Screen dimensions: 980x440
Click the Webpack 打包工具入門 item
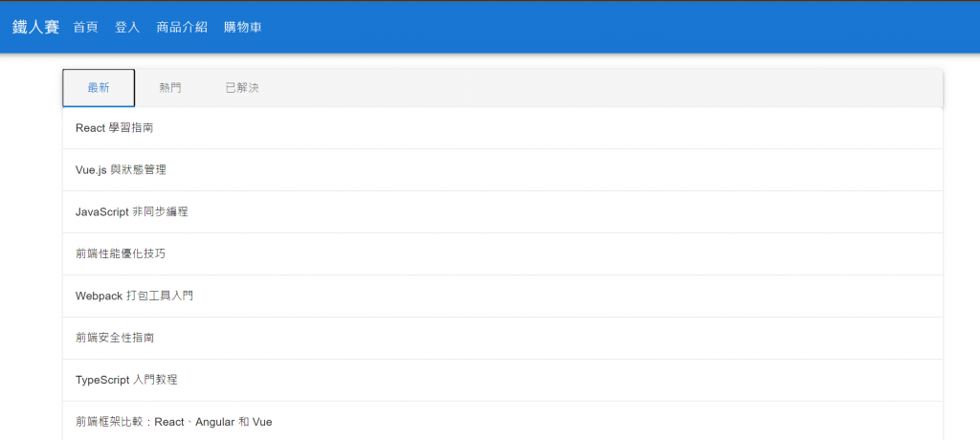(x=134, y=296)
